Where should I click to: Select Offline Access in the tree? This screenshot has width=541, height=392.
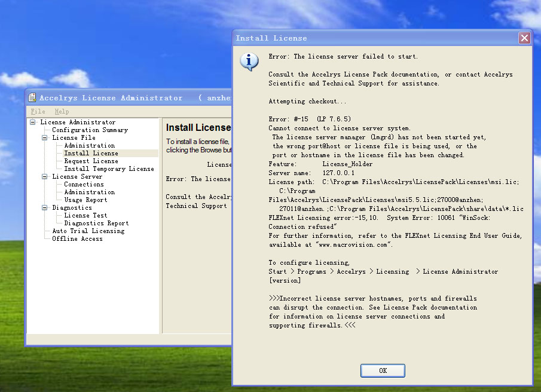click(x=77, y=238)
